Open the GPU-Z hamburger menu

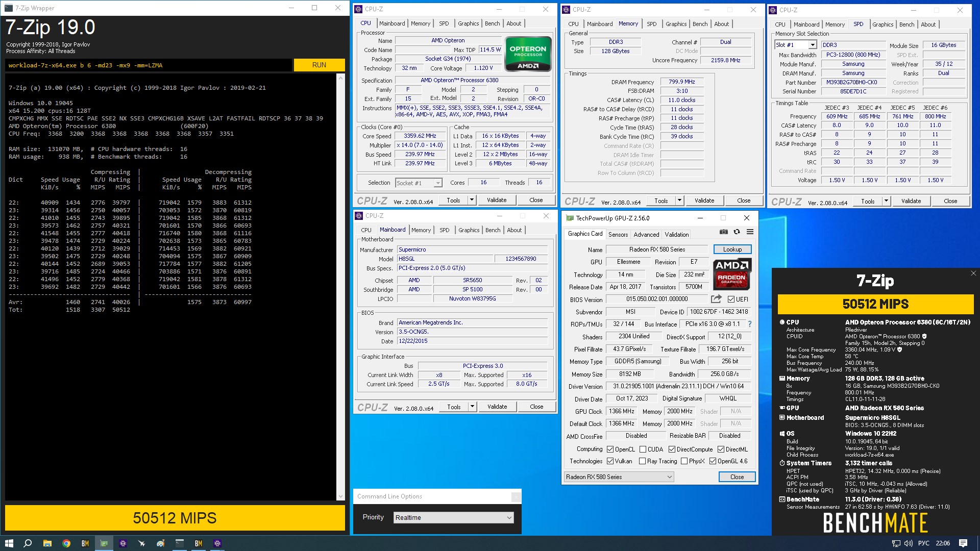750,232
